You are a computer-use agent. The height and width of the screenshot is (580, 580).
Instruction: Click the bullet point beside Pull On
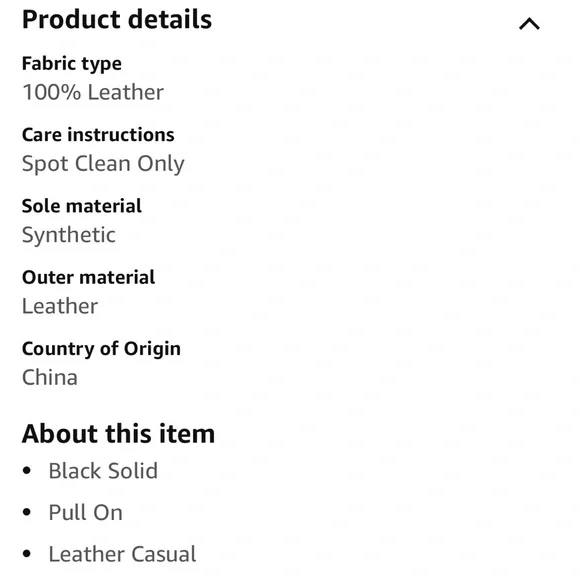[x=27, y=512]
